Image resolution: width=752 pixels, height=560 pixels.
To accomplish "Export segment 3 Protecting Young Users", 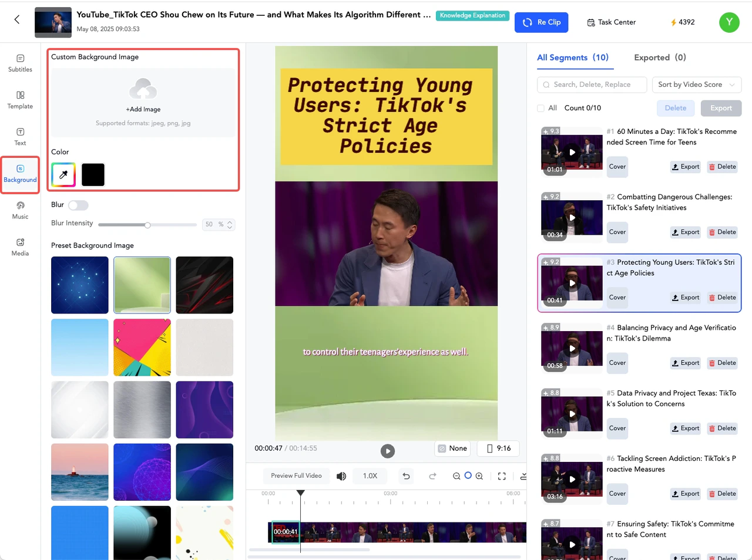I will click(686, 298).
